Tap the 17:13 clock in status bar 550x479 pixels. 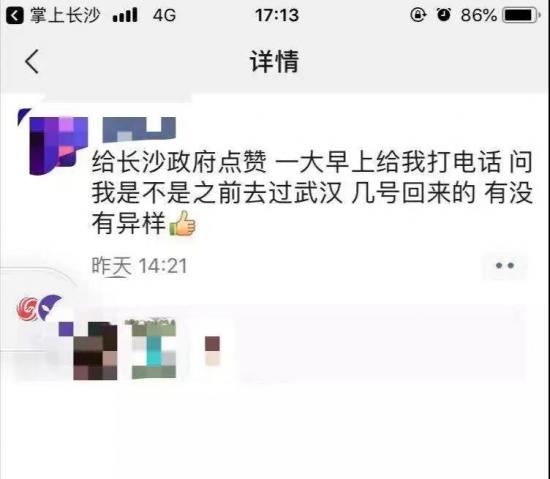pyautogui.click(x=277, y=15)
